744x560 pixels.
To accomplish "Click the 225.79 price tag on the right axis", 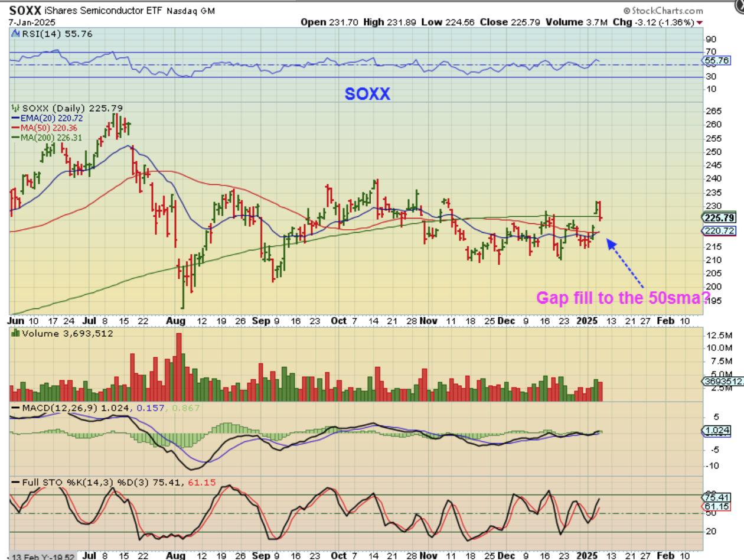I will pyautogui.click(x=719, y=217).
